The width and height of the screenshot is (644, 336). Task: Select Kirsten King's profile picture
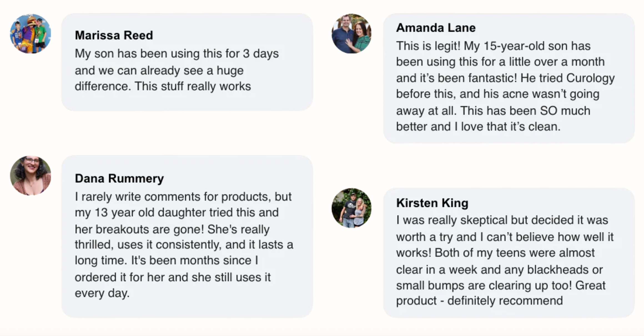coord(351,208)
